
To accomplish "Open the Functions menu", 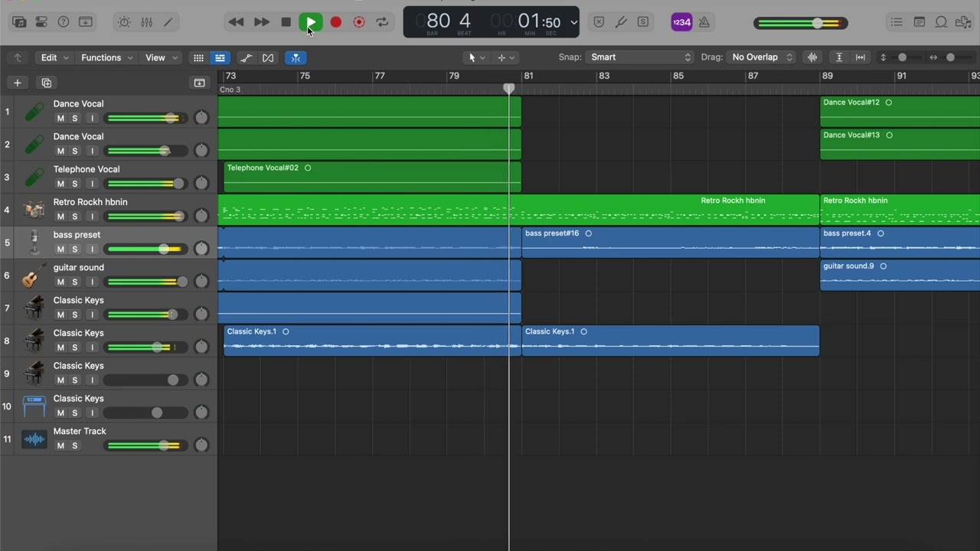I will tap(106, 57).
